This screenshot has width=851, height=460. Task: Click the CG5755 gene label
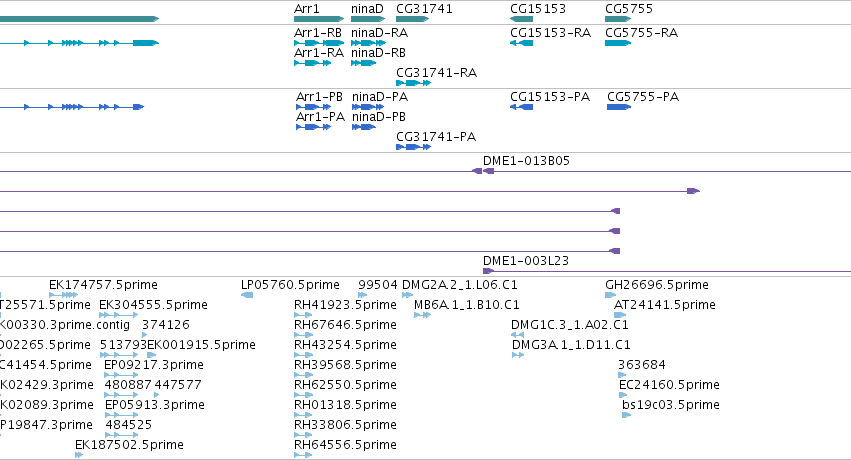[x=629, y=9]
